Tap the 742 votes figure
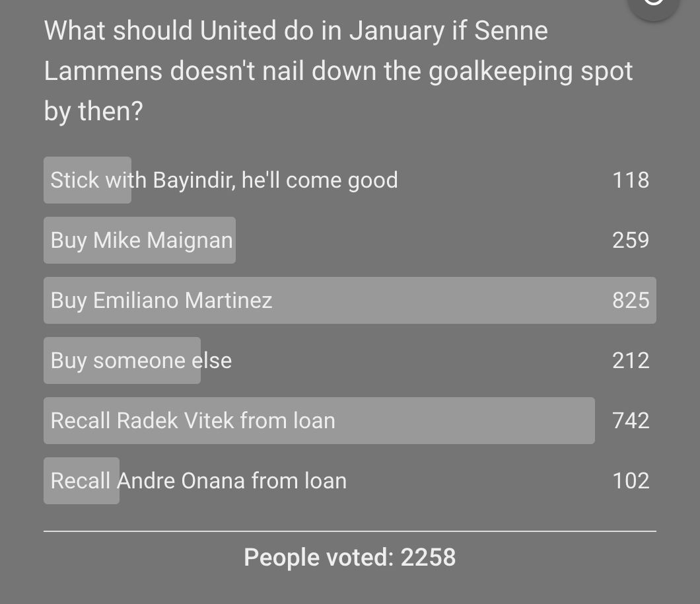700x604 pixels. [x=631, y=420]
